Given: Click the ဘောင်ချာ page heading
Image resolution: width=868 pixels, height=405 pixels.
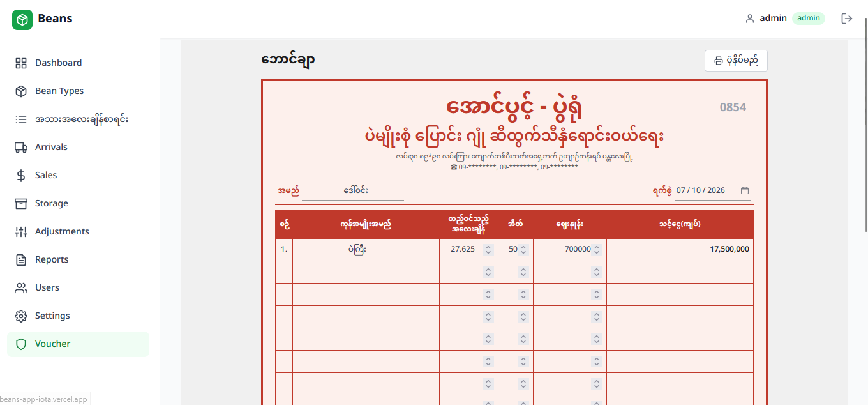Looking at the screenshot, I should pyautogui.click(x=288, y=60).
